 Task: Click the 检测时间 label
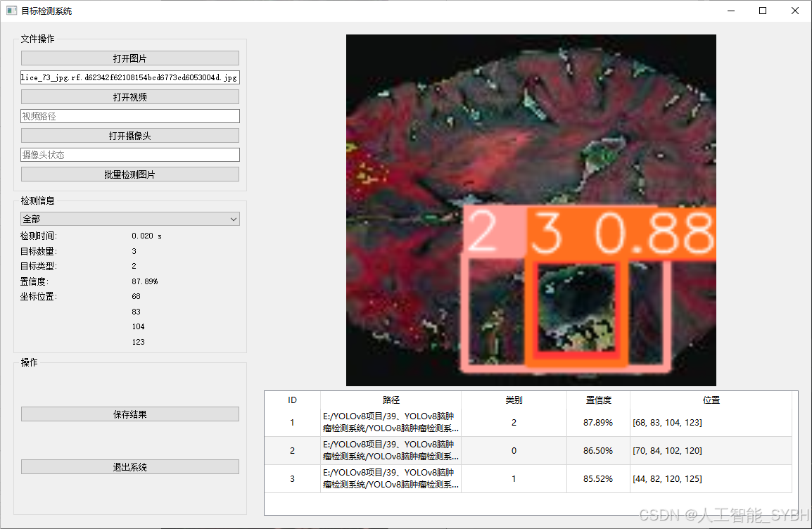point(39,236)
